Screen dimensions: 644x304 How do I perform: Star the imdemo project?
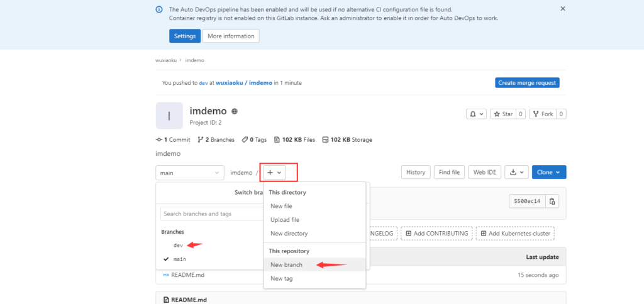[x=503, y=114]
